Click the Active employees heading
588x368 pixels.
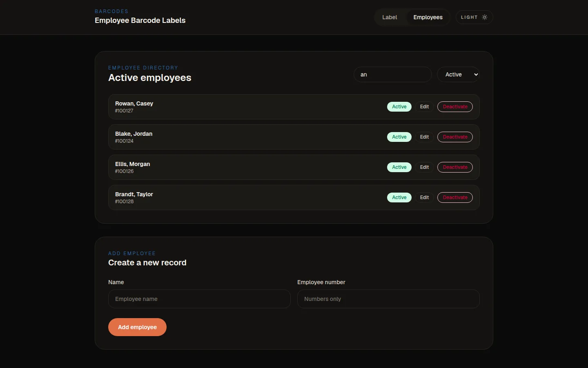(150, 78)
